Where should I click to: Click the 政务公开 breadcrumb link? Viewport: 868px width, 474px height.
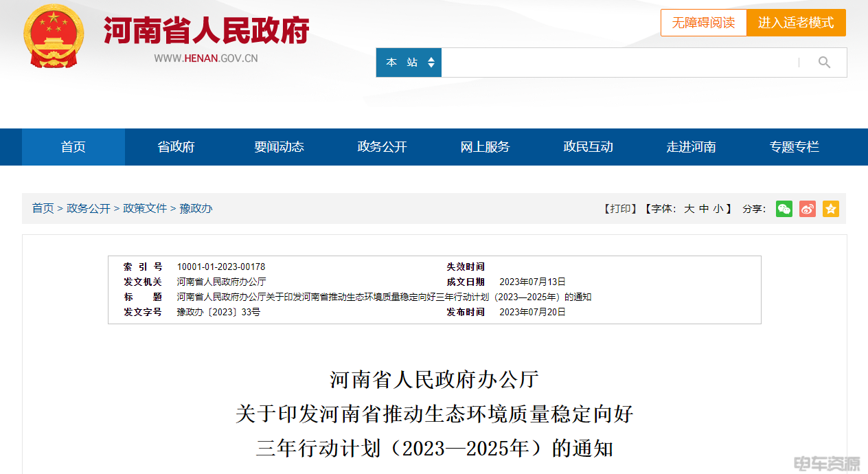point(89,208)
